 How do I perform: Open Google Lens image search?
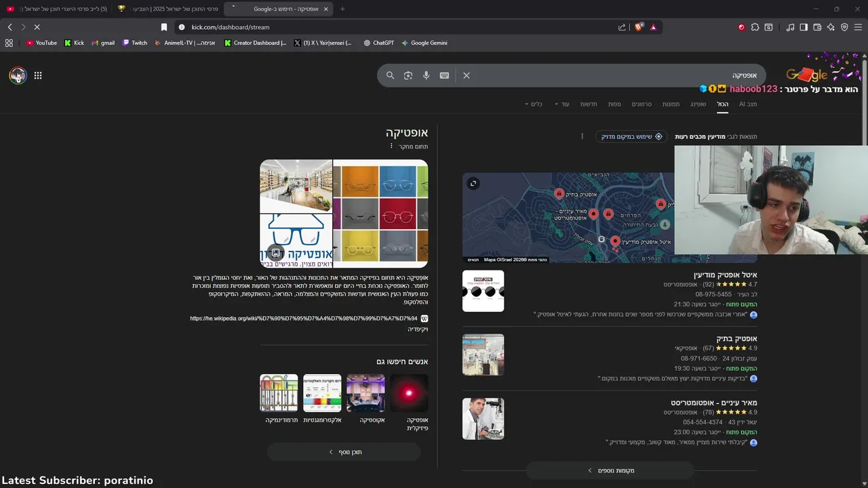click(x=408, y=75)
